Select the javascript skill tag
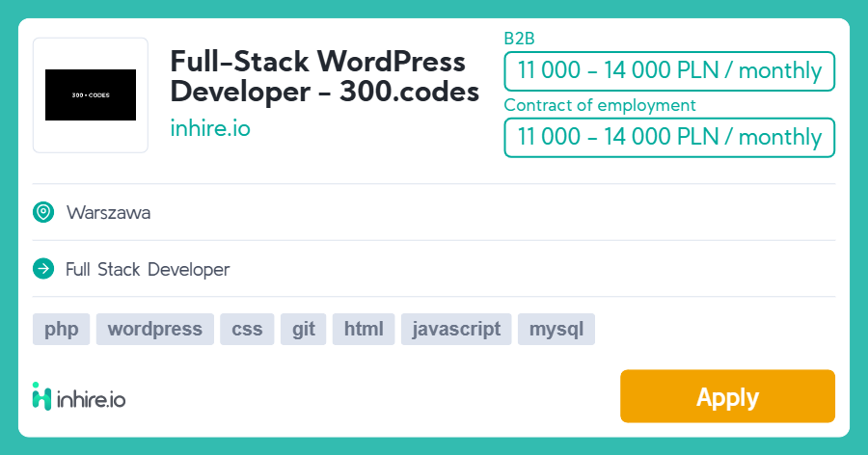868x455 pixels. pyautogui.click(x=456, y=329)
